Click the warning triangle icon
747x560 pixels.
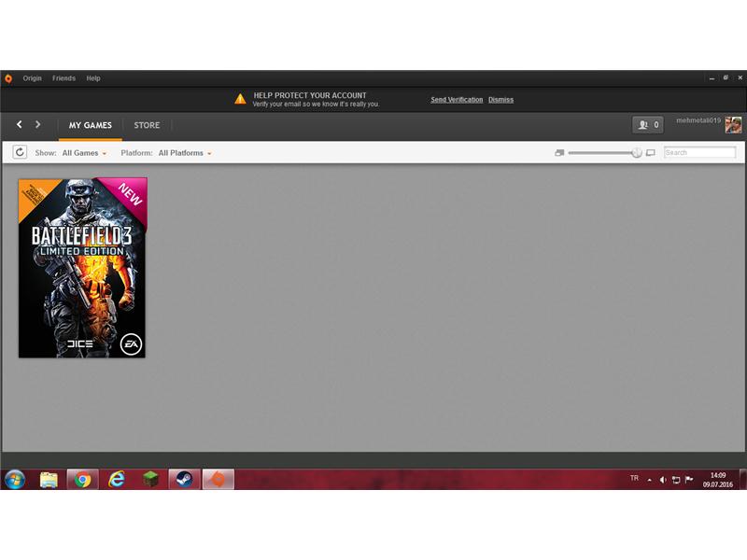240,99
